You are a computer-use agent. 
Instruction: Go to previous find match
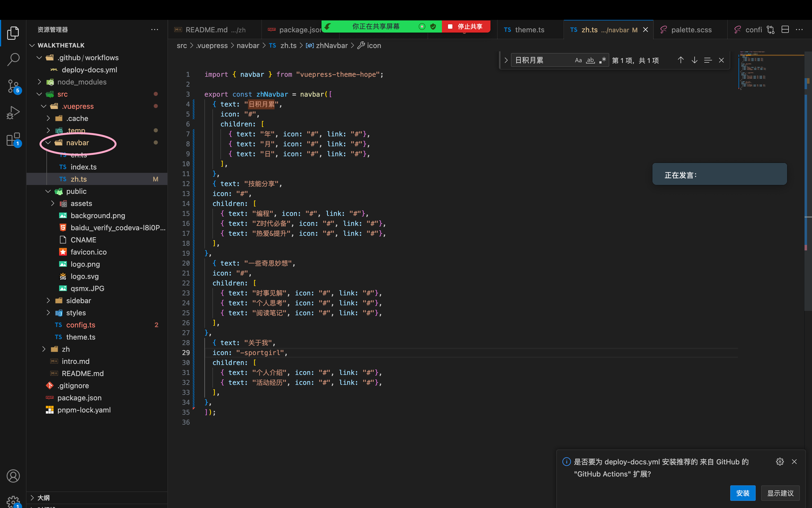(x=681, y=60)
